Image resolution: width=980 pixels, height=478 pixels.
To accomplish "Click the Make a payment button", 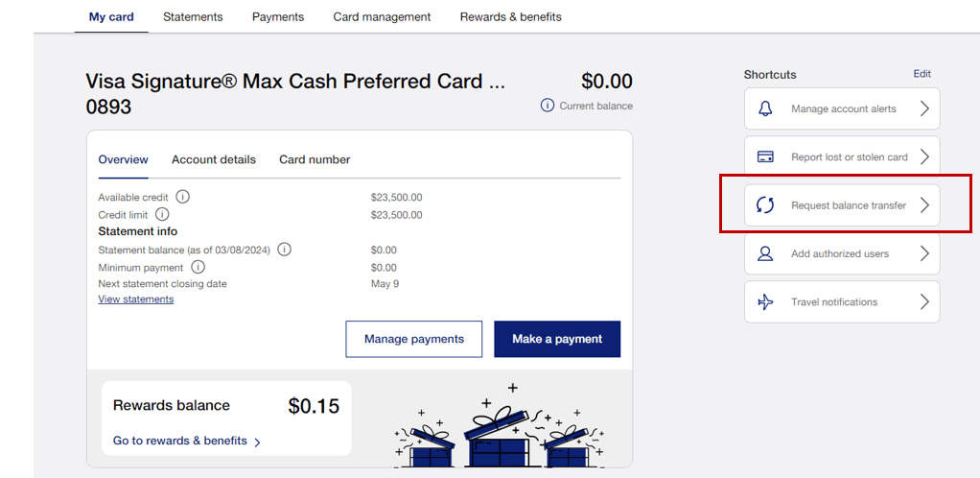I will (x=557, y=339).
